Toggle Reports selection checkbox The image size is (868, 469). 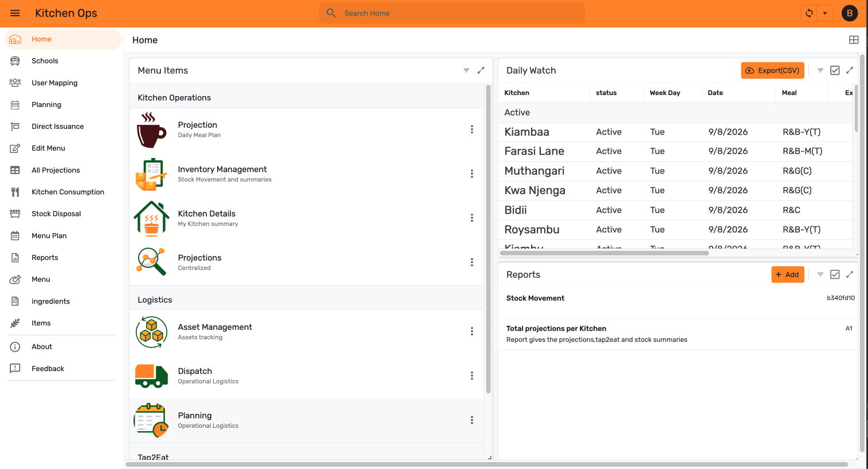[x=835, y=274]
